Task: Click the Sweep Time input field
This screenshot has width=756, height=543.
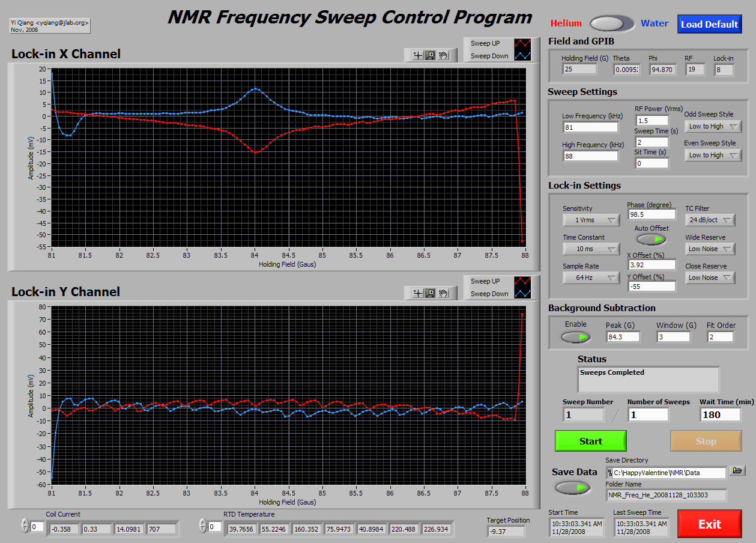Action: pyautogui.click(x=652, y=142)
